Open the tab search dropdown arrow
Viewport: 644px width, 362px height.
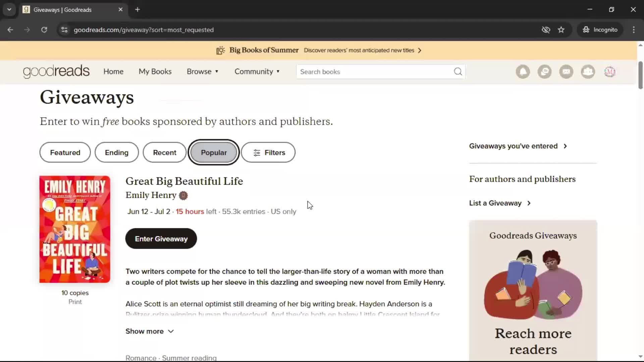click(9, 10)
